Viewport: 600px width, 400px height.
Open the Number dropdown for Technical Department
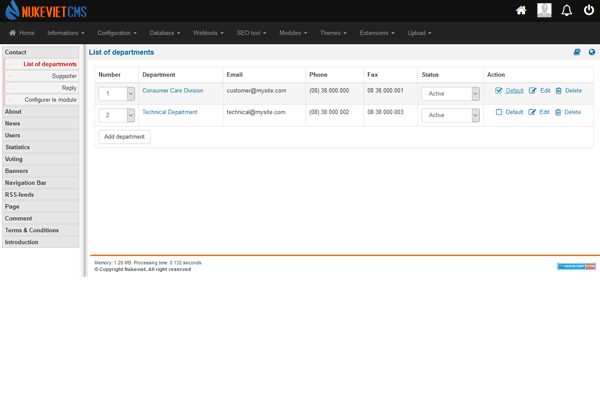[x=117, y=116]
